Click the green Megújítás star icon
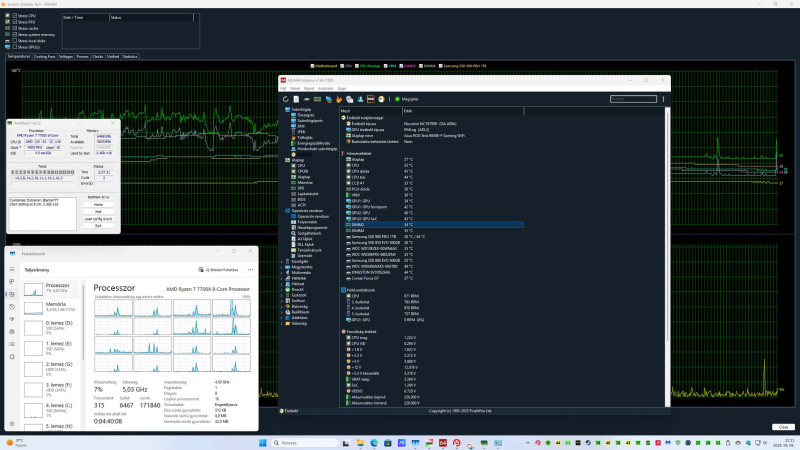 tap(397, 99)
